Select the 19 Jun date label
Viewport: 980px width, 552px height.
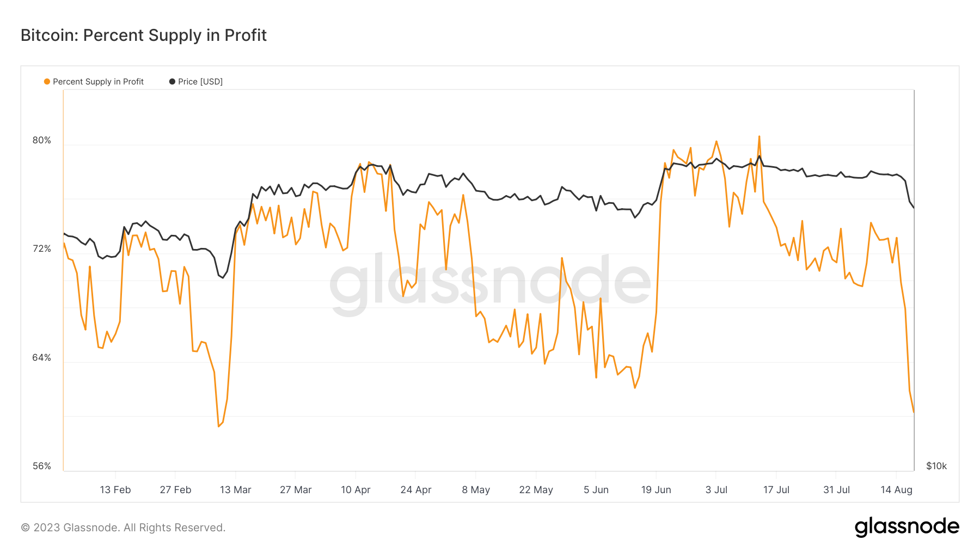(656, 490)
